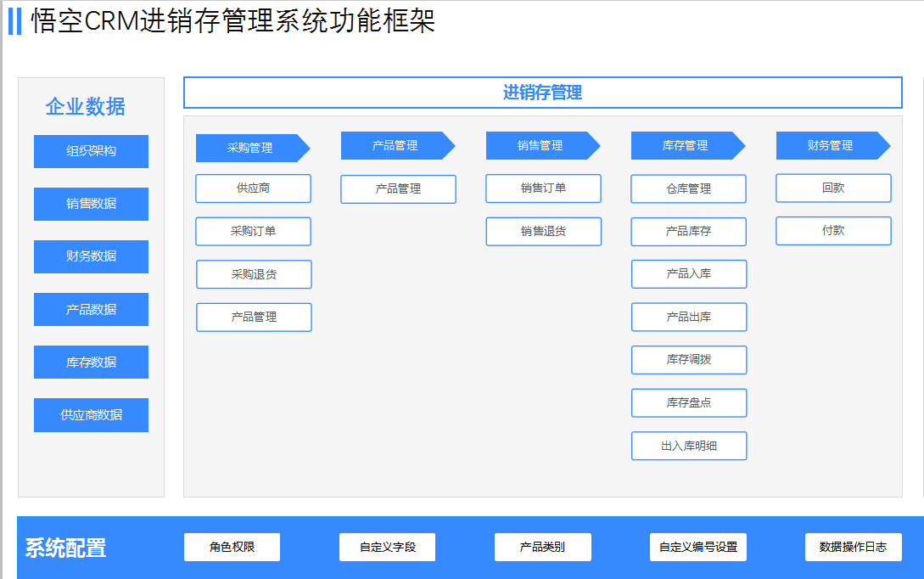Open the 库存管理 arrow header

pyautogui.click(x=687, y=146)
